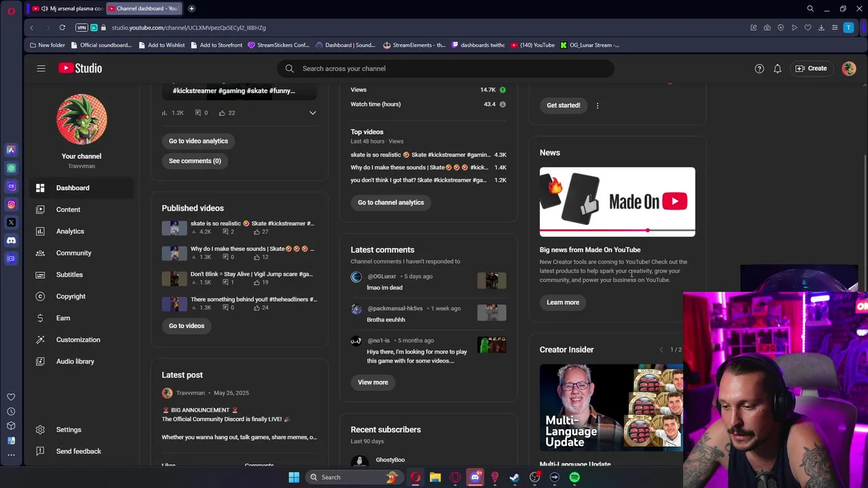Open X (Twitter) in Opera sidebar
This screenshot has height=488, width=868.
tap(11, 222)
